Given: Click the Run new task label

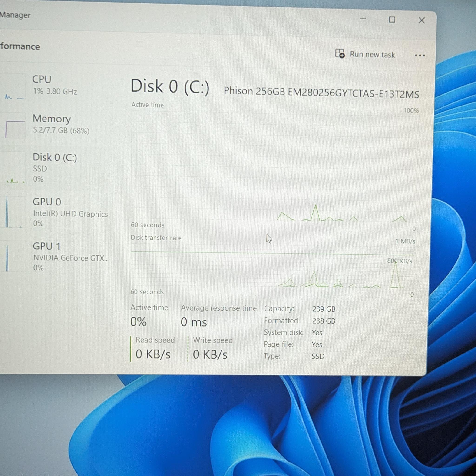Looking at the screenshot, I should [372, 54].
